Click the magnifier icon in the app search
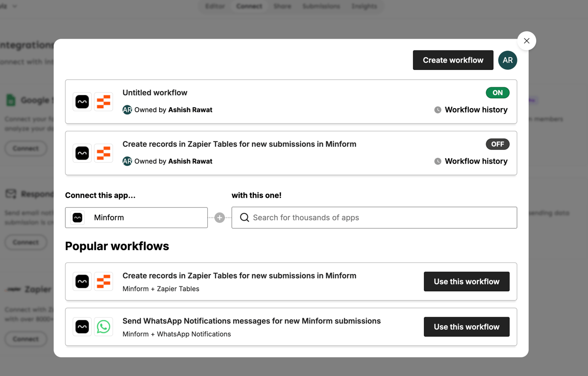 click(245, 217)
